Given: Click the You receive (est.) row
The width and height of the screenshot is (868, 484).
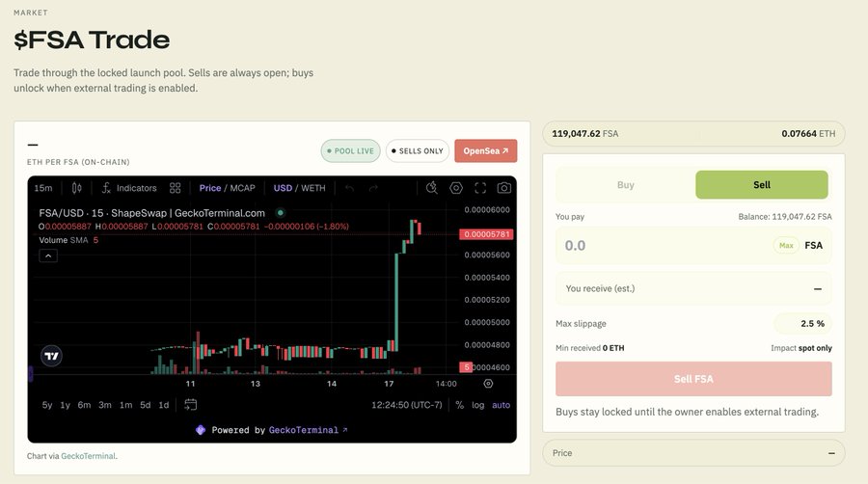Looking at the screenshot, I should click(x=693, y=288).
